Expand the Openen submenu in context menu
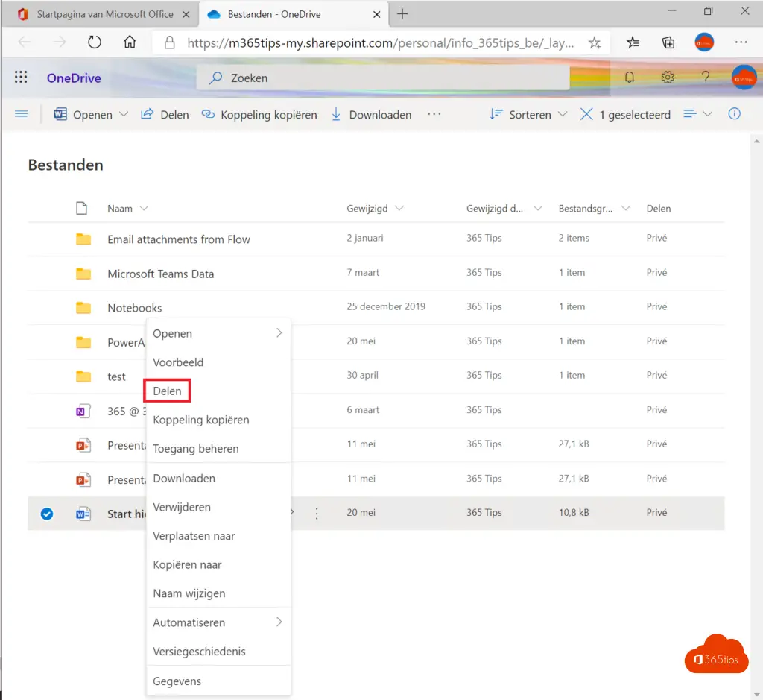 (279, 333)
